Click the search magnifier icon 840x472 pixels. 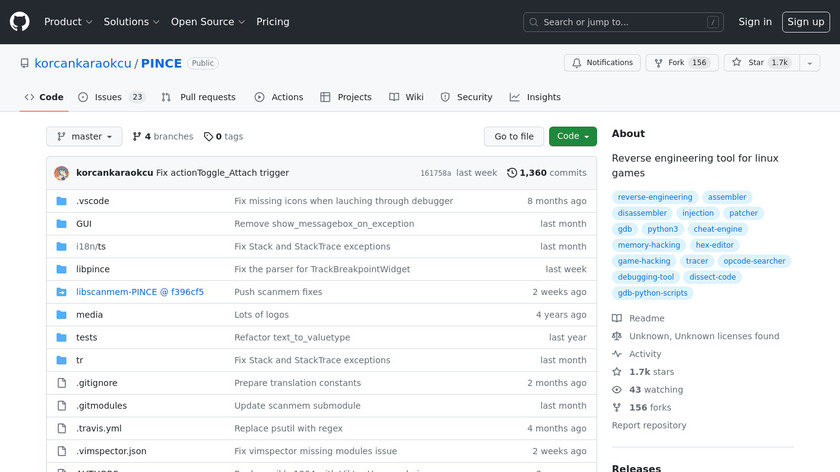click(x=534, y=23)
